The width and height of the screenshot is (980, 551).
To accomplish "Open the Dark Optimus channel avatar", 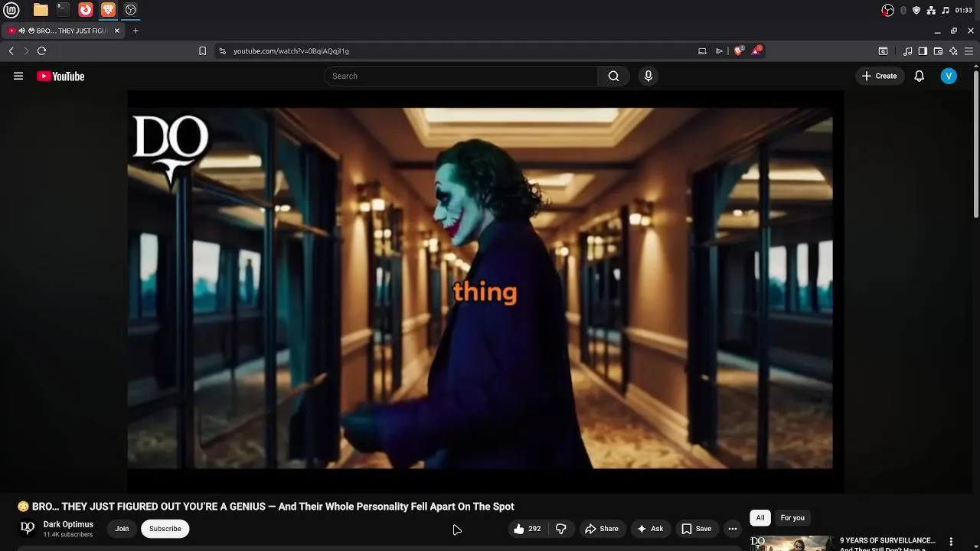I will point(28,528).
